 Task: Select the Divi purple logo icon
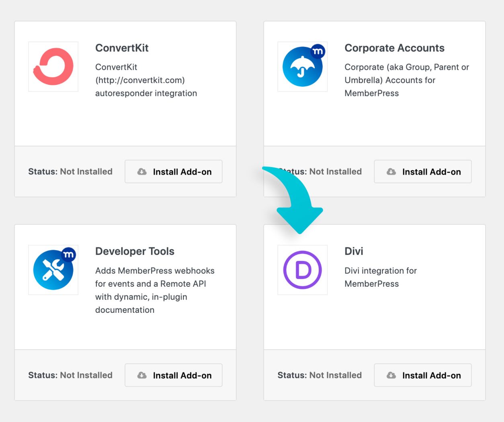pyautogui.click(x=302, y=269)
